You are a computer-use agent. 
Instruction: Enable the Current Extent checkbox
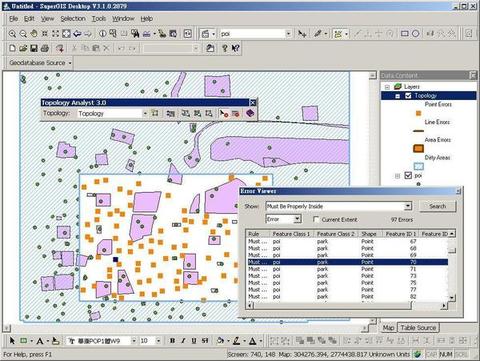coord(316,219)
